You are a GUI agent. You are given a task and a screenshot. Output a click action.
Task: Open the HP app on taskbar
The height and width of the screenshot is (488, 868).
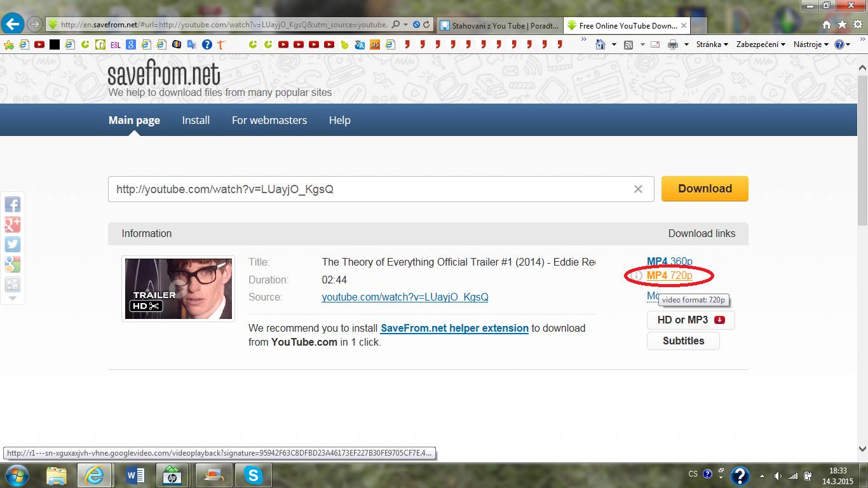pyautogui.click(x=172, y=475)
